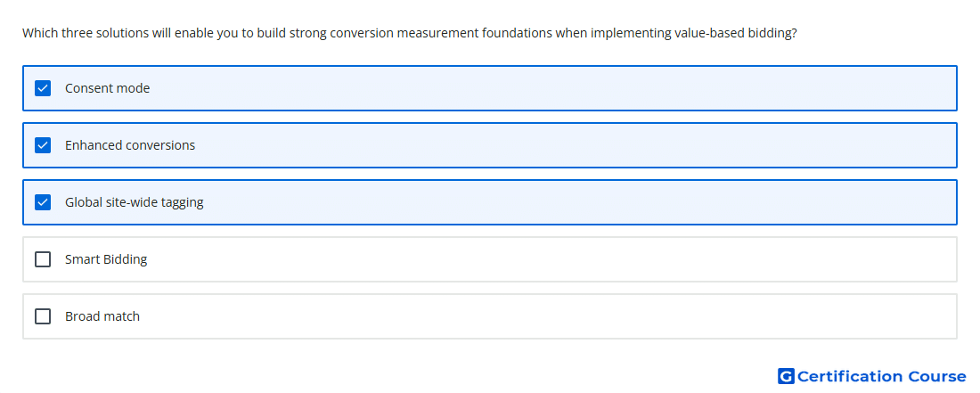
Task: Deselect the highlighted Enhanced conversions answer card
Action: click(490, 145)
